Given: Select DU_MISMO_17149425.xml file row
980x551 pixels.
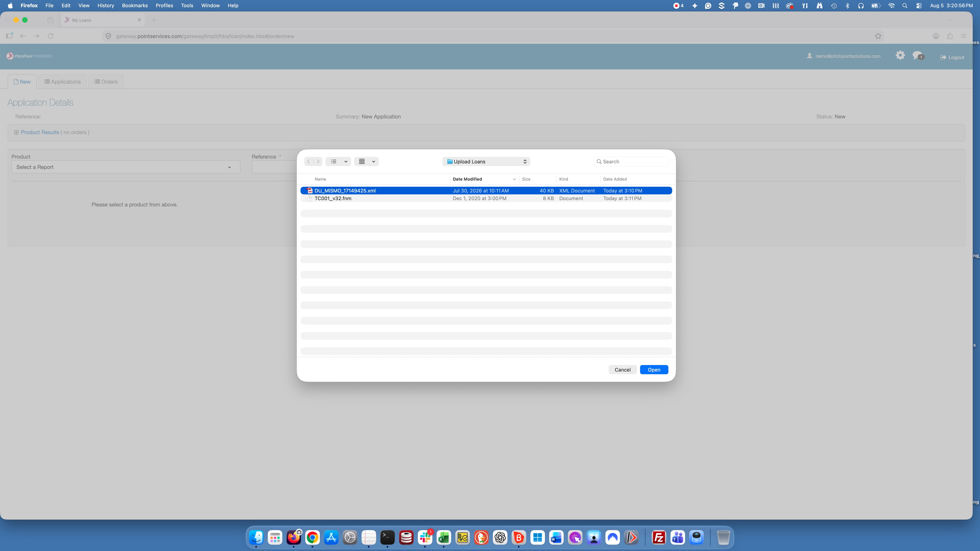Looking at the screenshot, I should point(486,191).
